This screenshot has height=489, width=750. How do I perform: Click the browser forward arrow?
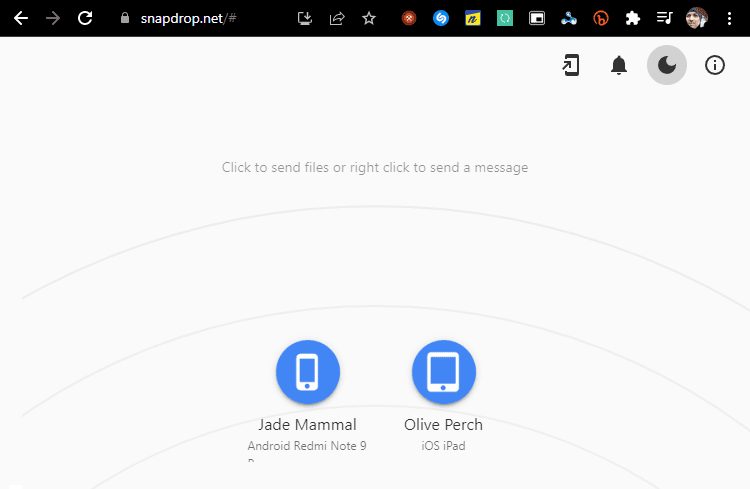point(53,18)
